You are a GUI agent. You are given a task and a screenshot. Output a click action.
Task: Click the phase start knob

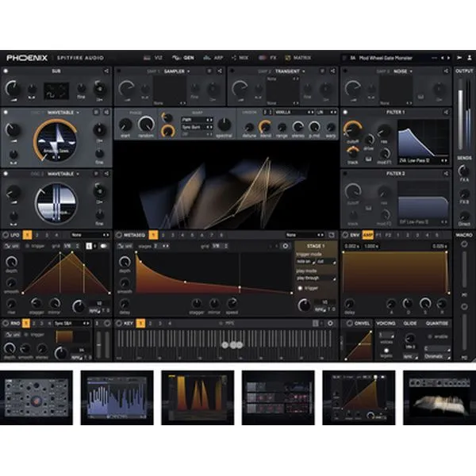(x=125, y=125)
